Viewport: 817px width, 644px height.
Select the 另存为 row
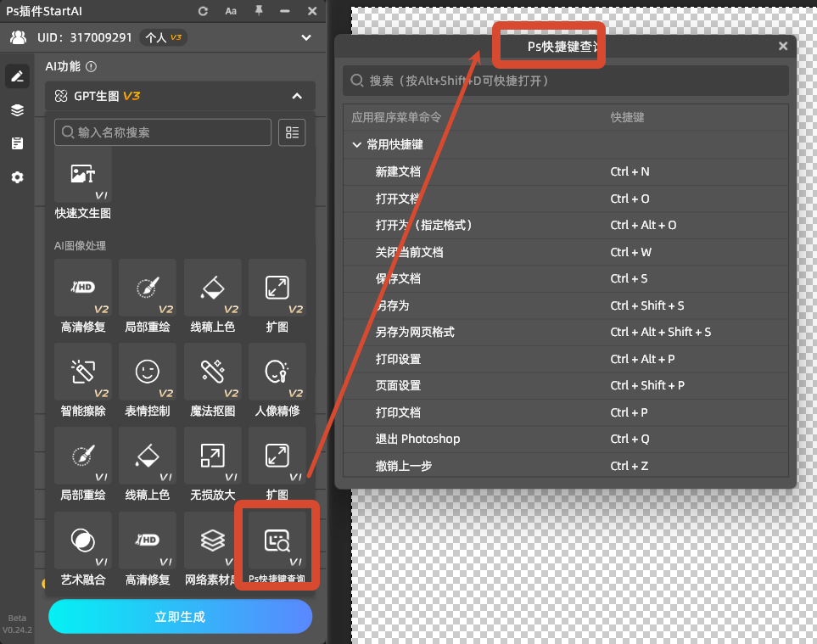tap(565, 305)
